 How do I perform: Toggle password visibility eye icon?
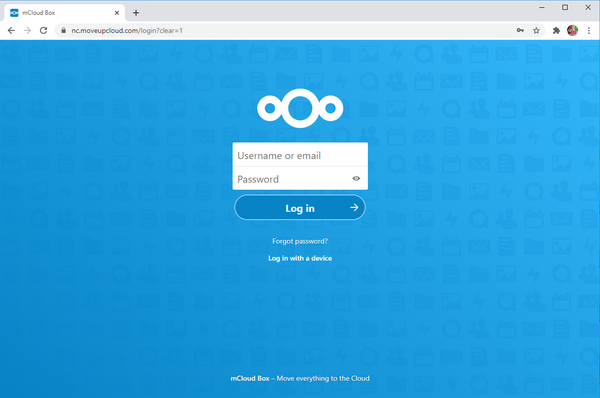tap(356, 178)
